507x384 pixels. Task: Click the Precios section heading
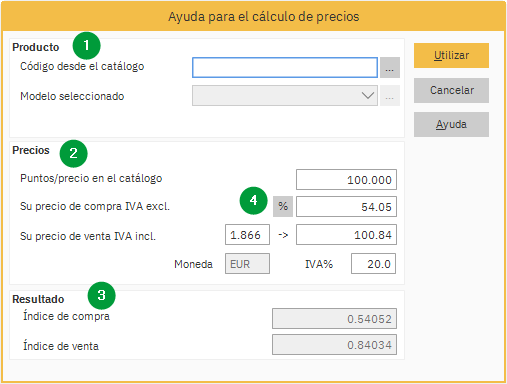(31, 150)
